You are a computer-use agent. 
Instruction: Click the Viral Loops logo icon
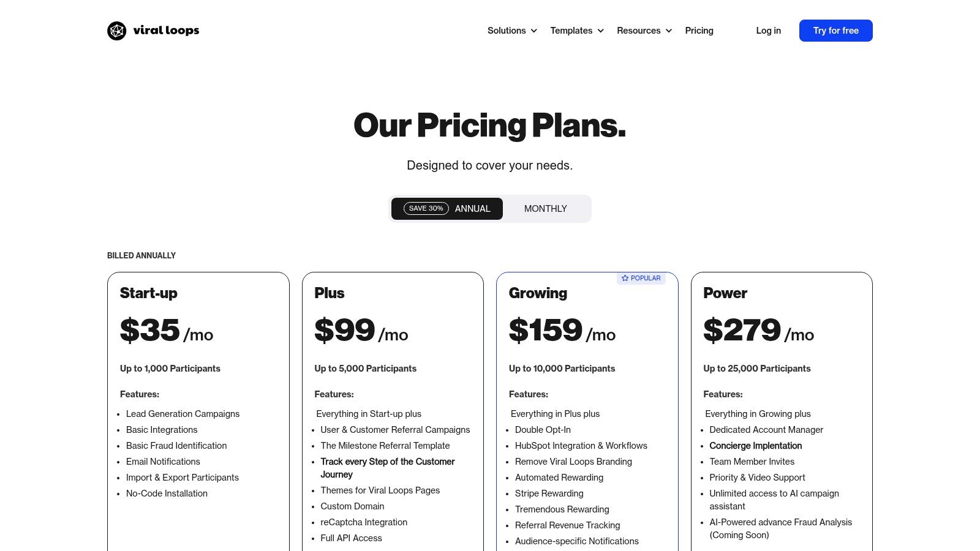(116, 31)
